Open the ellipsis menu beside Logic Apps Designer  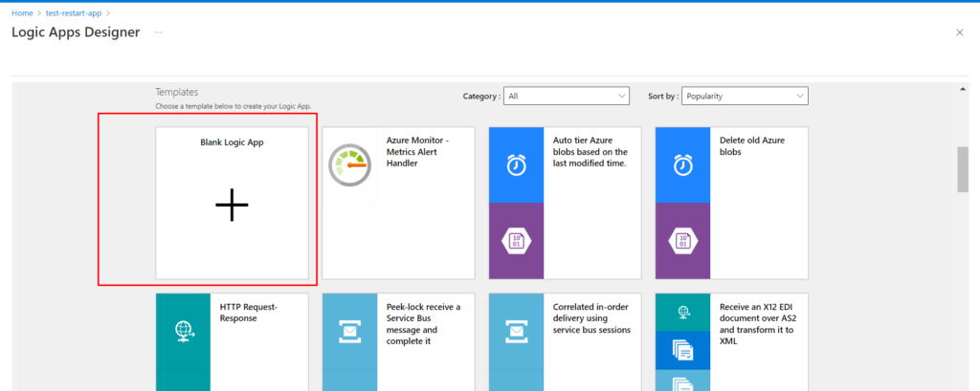[x=158, y=33]
